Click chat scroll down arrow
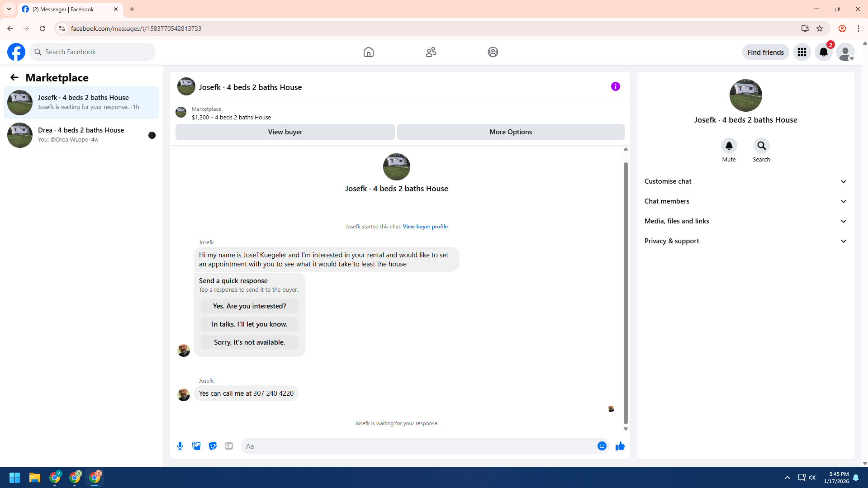The height and width of the screenshot is (488, 868). [x=626, y=429]
